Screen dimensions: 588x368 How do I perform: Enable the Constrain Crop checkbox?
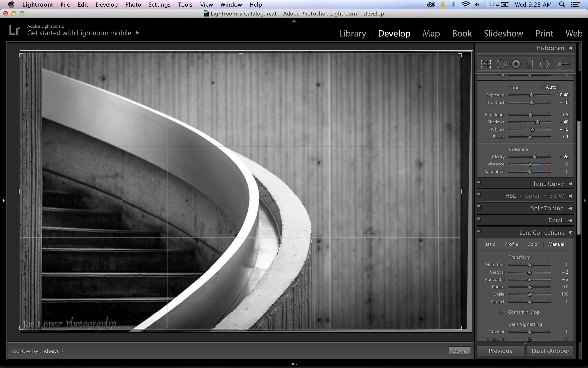[x=502, y=312]
